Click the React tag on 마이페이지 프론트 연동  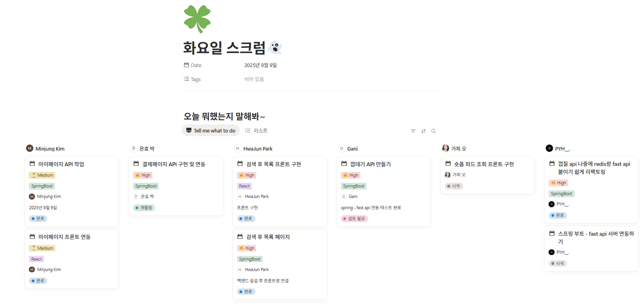pos(36,259)
